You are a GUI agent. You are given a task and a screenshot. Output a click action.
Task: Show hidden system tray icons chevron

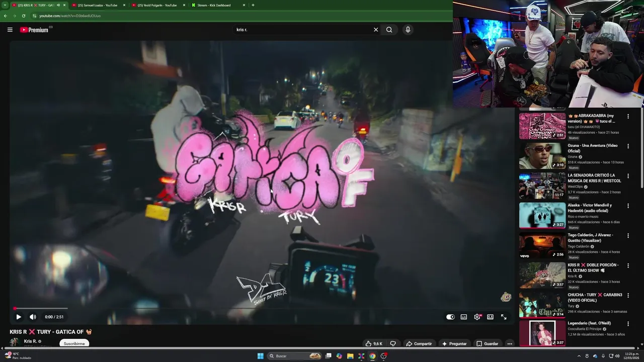click(x=579, y=356)
